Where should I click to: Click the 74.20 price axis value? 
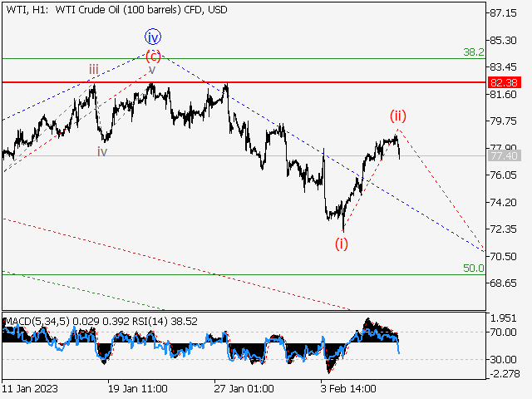click(x=504, y=202)
